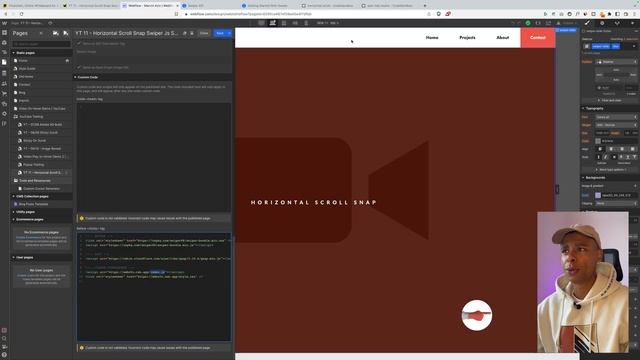This screenshot has width=640, height=360.
Task: Select left text alignment in Typography
Action: click(x=600, y=149)
